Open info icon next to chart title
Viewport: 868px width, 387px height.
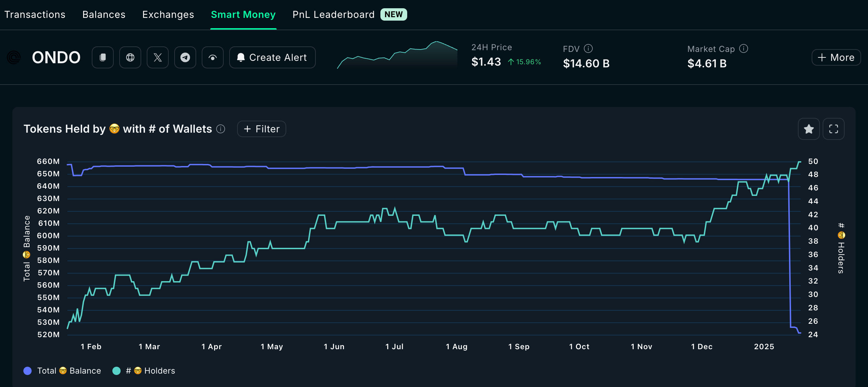point(221,129)
